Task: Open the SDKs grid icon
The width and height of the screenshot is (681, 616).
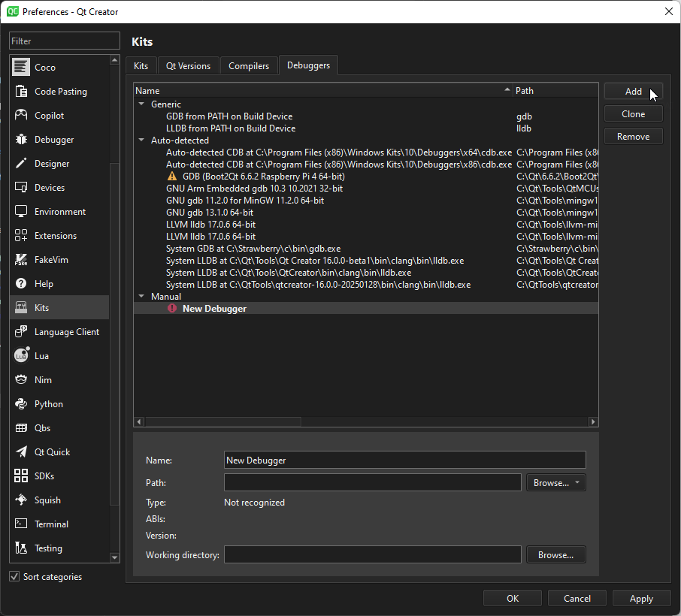Action: pyautogui.click(x=21, y=476)
